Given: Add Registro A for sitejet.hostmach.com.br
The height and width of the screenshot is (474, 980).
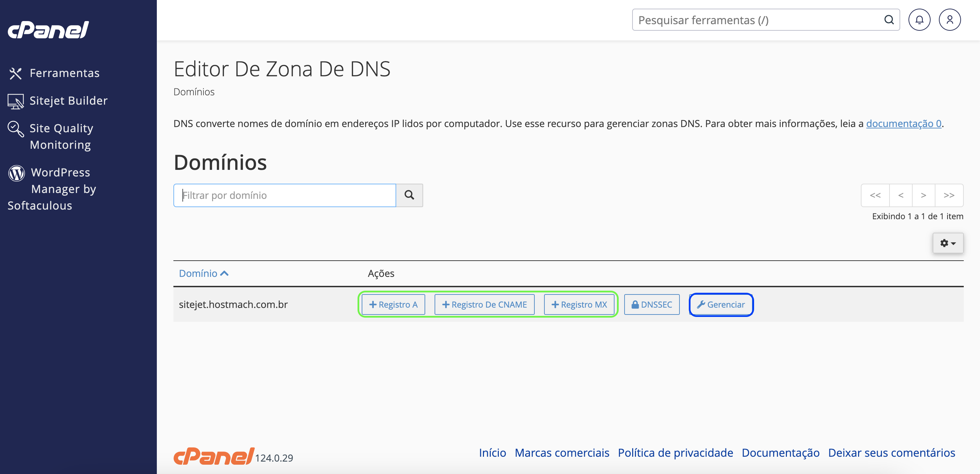Looking at the screenshot, I should click(x=393, y=304).
